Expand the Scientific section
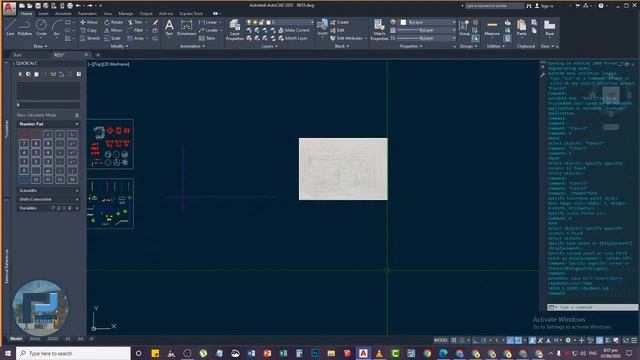Screen dimensions: 640x360 [x=77, y=191]
